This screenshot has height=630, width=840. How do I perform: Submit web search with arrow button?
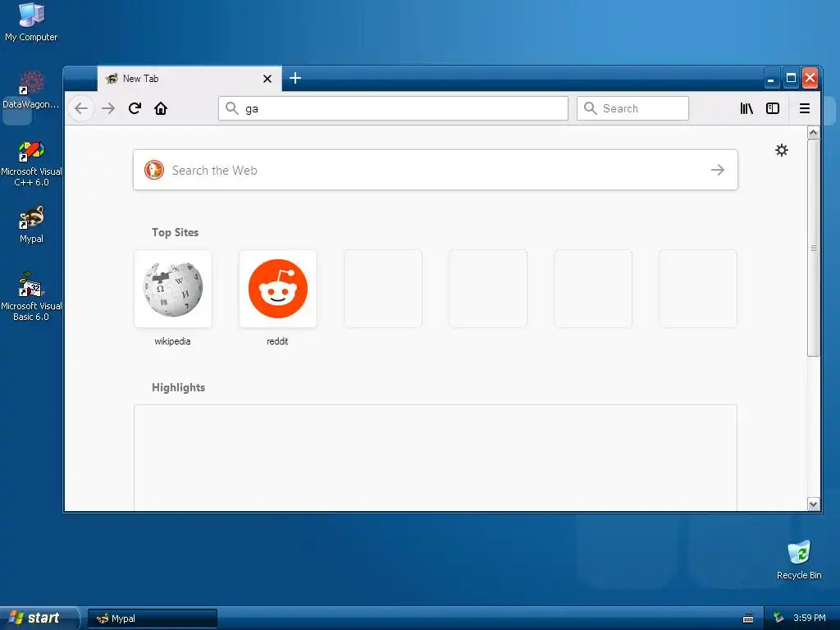(717, 170)
